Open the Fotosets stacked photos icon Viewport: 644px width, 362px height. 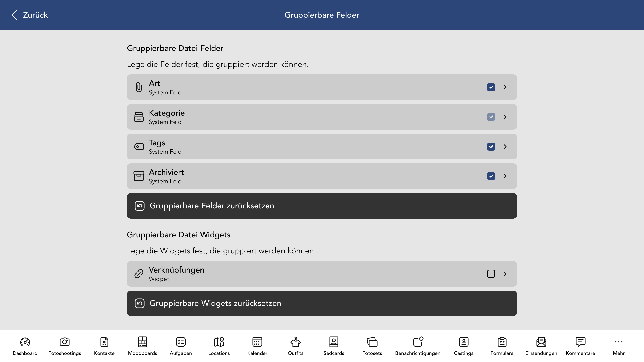pos(372,342)
